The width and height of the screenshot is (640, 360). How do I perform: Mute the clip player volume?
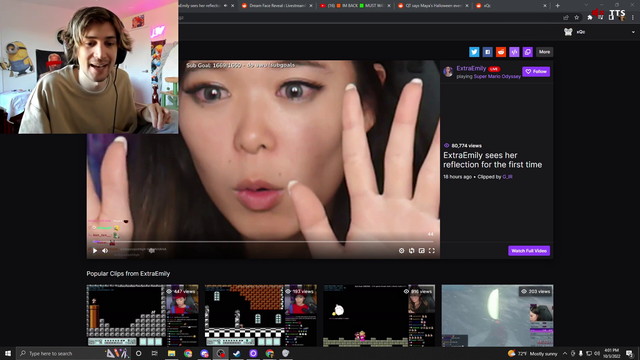click(105, 251)
